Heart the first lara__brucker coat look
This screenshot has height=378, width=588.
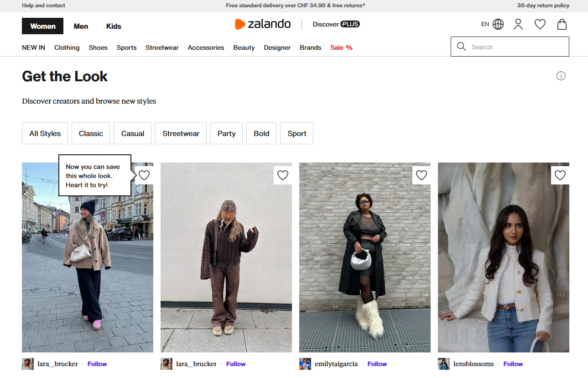(144, 175)
